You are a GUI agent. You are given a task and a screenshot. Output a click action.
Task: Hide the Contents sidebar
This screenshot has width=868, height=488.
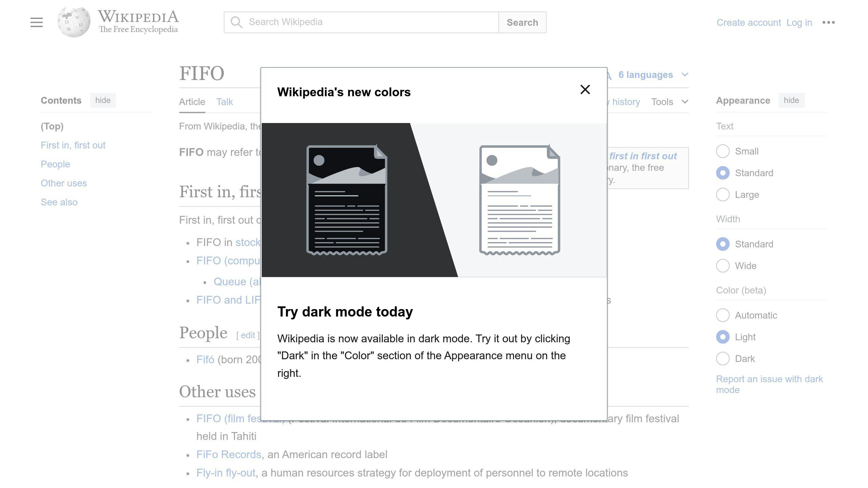(103, 100)
